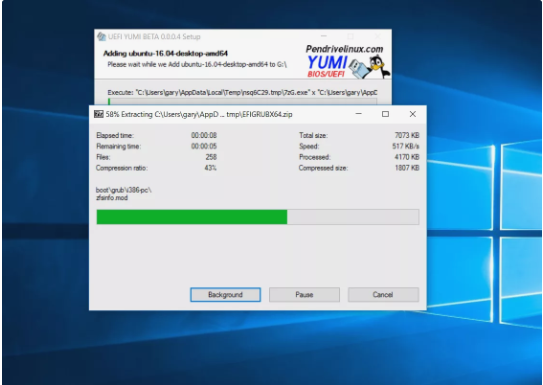Click the 7-Zip icon in extraction title bar
Image resolution: width=543 pixels, height=385 pixels.
coord(99,114)
